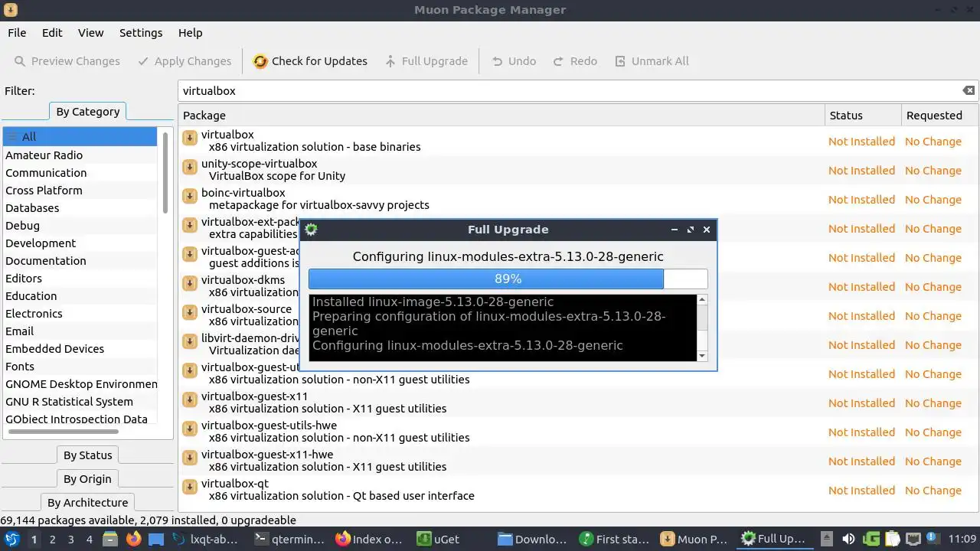Open the LXQt application menu
This screenshot has height=551, width=980.
(11, 540)
